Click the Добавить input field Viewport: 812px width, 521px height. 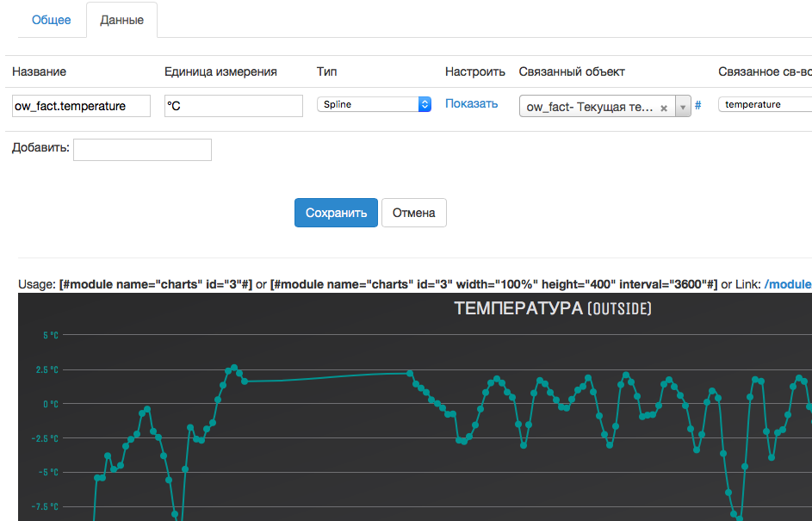coord(142,150)
